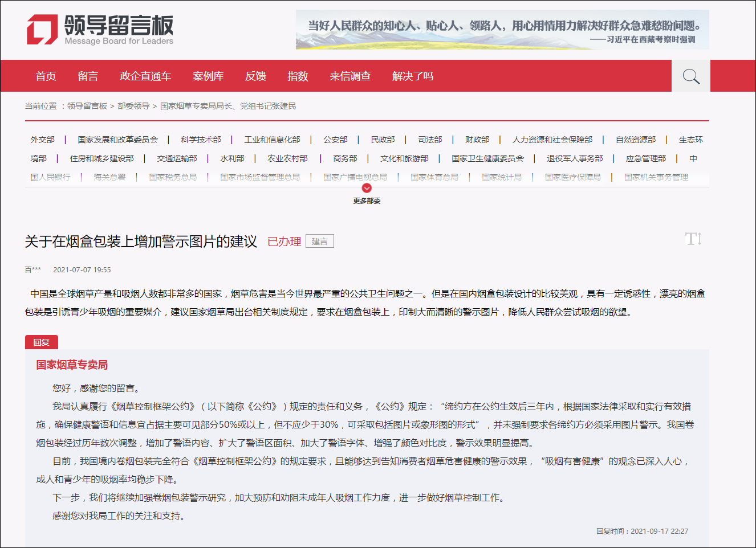
Task: Click the font size T icon
Action: pyautogui.click(x=693, y=239)
